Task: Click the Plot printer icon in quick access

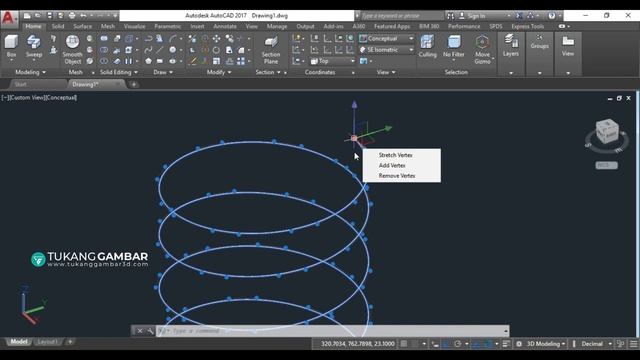Action: 72,16
